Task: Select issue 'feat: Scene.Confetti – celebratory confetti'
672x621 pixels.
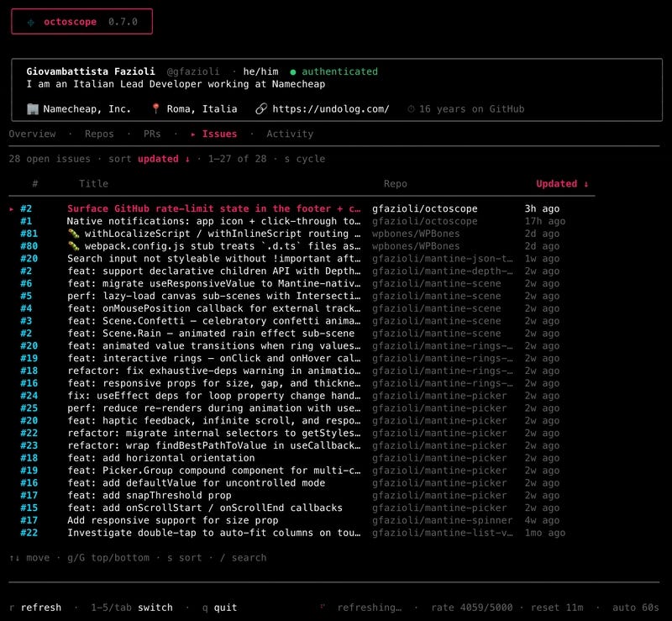Action: (x=302, y=321)
